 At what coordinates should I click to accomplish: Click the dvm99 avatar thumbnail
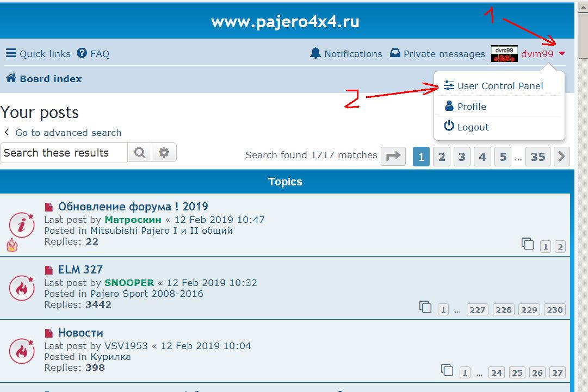pyautogui.click(x=504, y=54)
